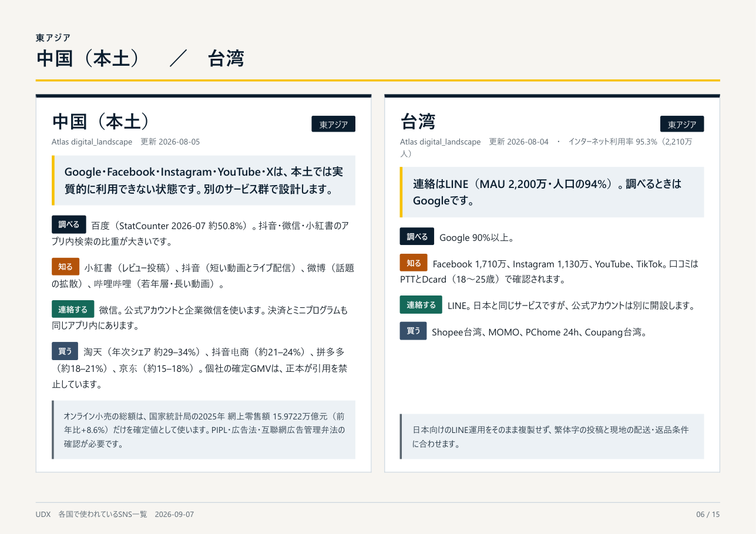The image size is (756, 534).
Task: Click the footer title "各国で使われているSNS一覧"
Action: pos(103,515)
